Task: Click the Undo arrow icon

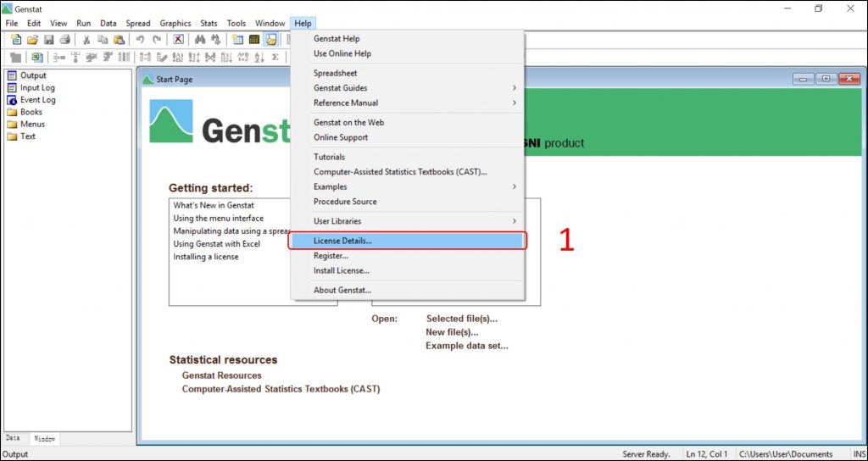Action: [140, 39]
